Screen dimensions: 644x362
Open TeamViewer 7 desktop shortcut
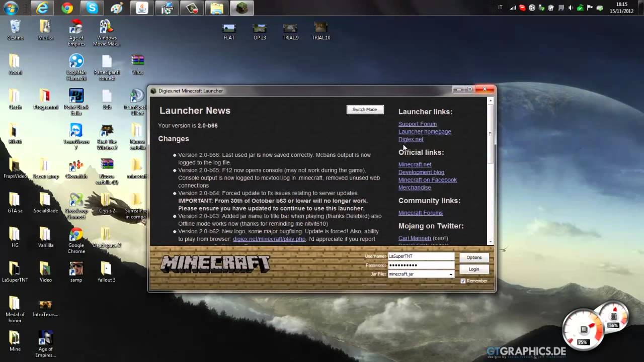point(76,137)
